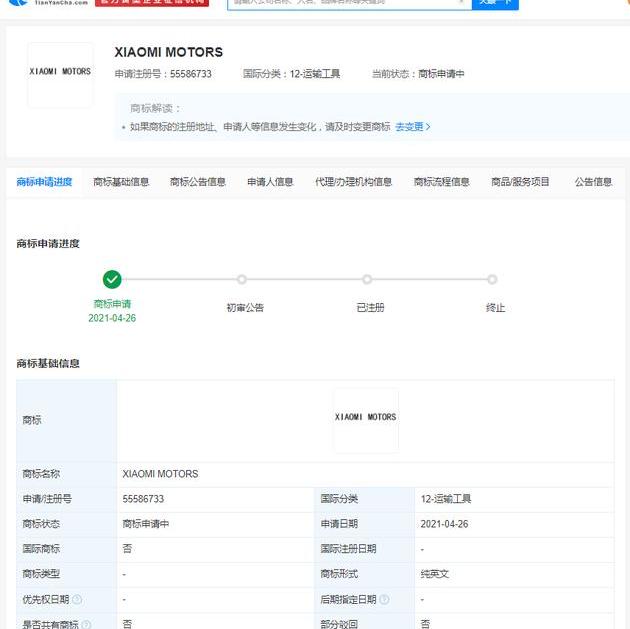
Task: Click the red banner beside the logo
Action: tap(152, 2)
